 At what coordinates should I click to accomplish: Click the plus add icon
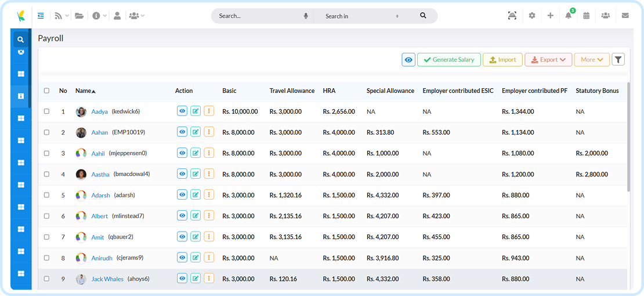coord(551,16)
